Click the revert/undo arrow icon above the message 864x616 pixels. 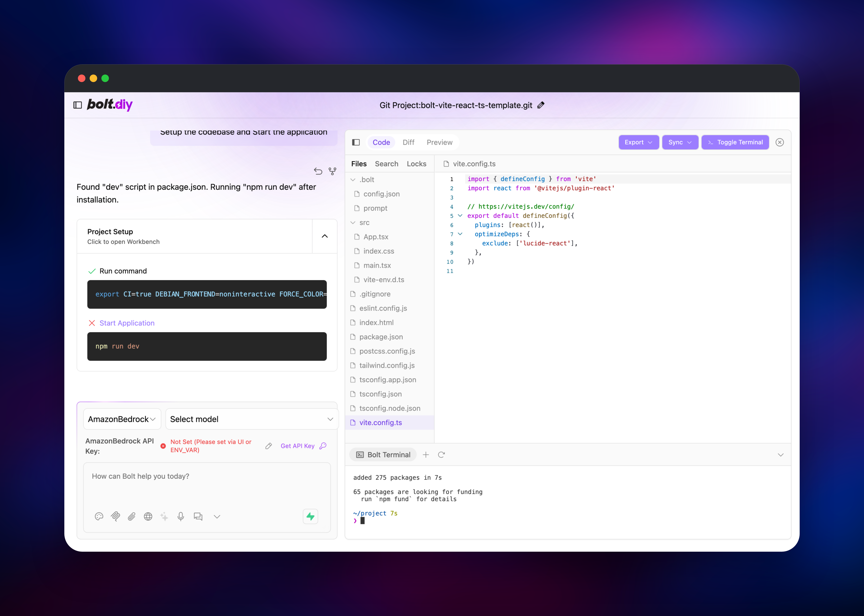pos(318,171)
